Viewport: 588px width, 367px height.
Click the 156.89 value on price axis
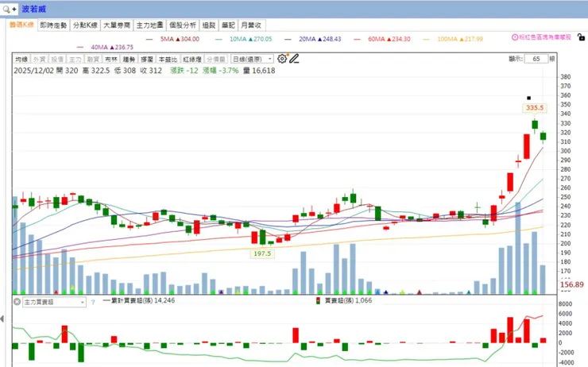[572, 284]
